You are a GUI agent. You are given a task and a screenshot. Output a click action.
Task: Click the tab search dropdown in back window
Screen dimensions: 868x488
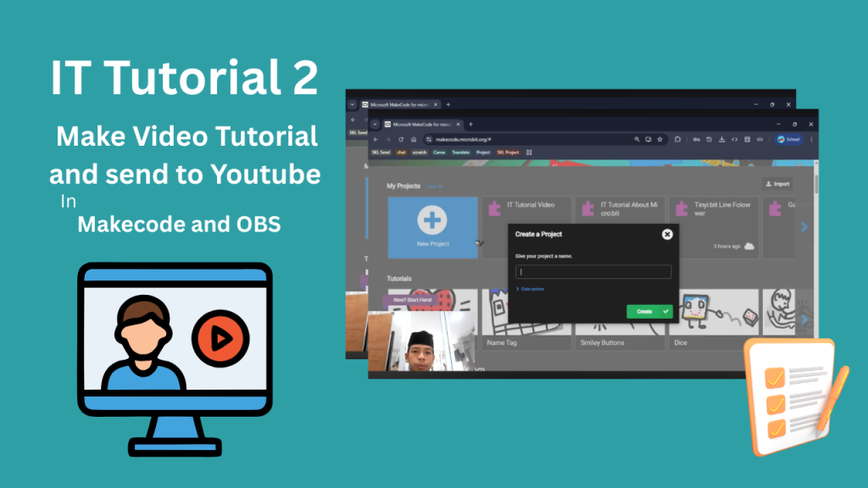pos(352,104)
